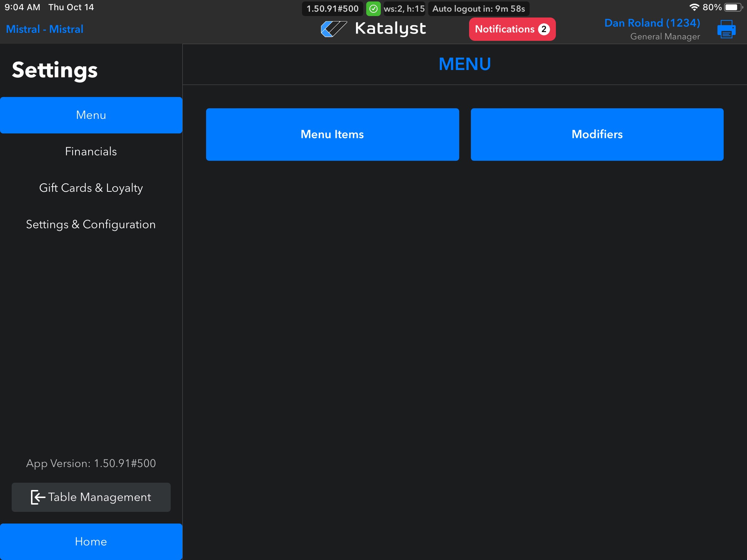The height and width of the screenshot is (560, 747).
Task: Tap the Dan Roland (1234) user name
Action: pos(652,23)
